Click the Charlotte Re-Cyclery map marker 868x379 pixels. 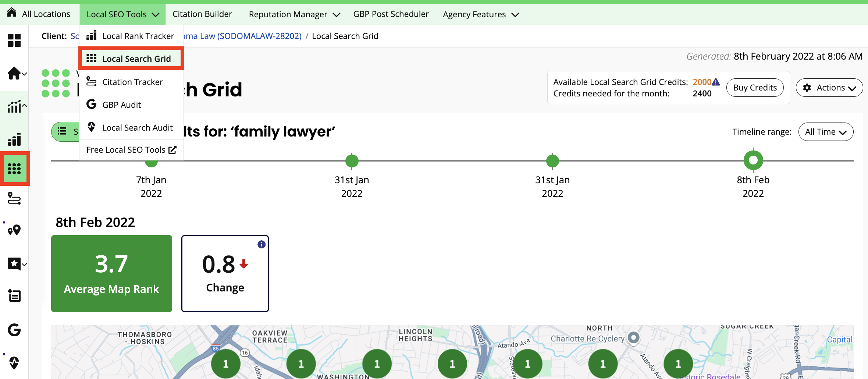[x=633, y=337]
